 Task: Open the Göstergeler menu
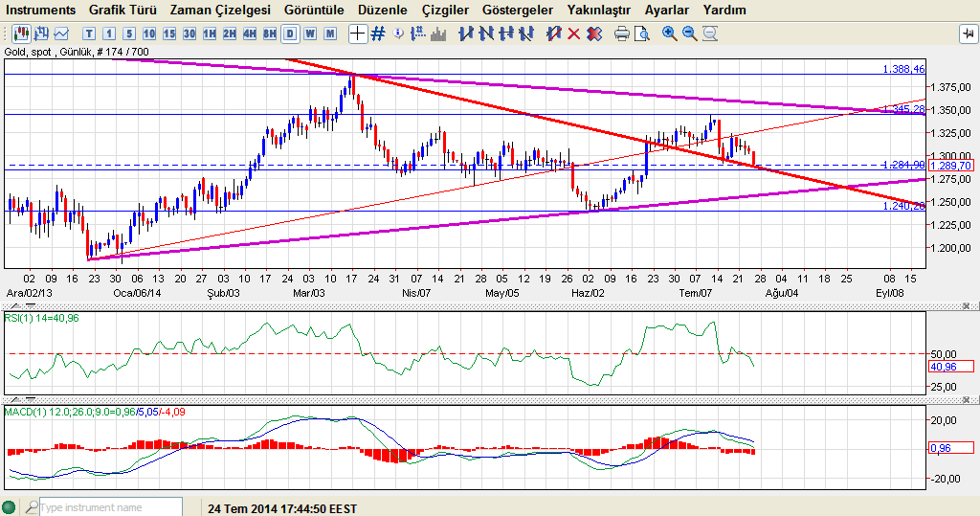pyautogui.click(x=518, y=10)
